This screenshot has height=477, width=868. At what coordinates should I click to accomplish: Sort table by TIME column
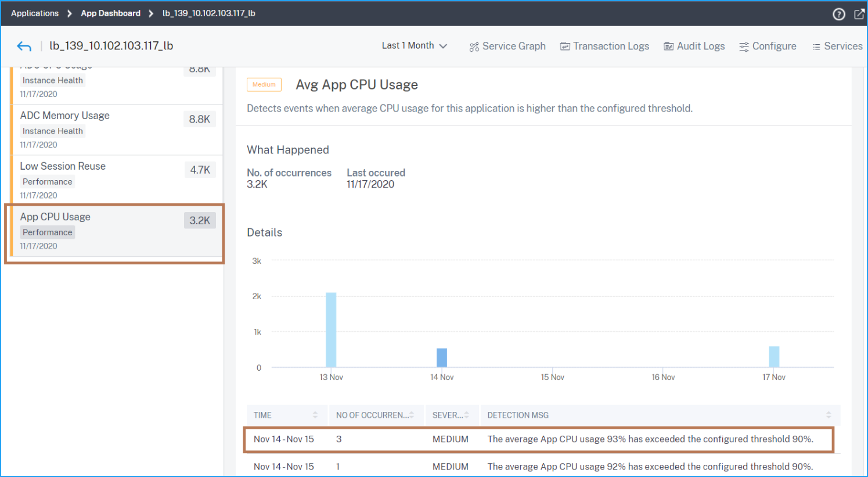315,415
